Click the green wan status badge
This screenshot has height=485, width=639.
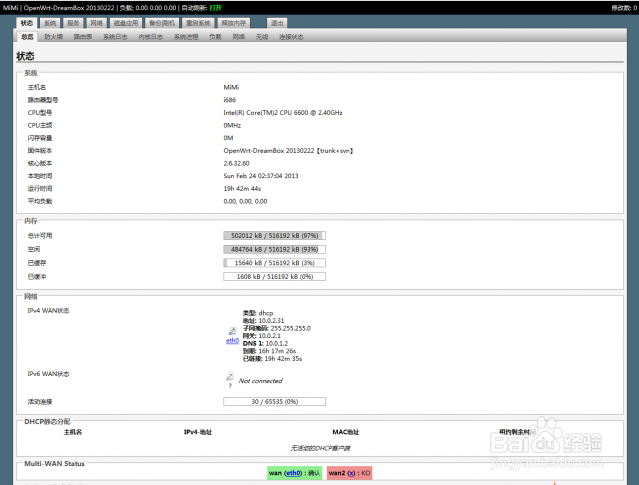point(295,473)
